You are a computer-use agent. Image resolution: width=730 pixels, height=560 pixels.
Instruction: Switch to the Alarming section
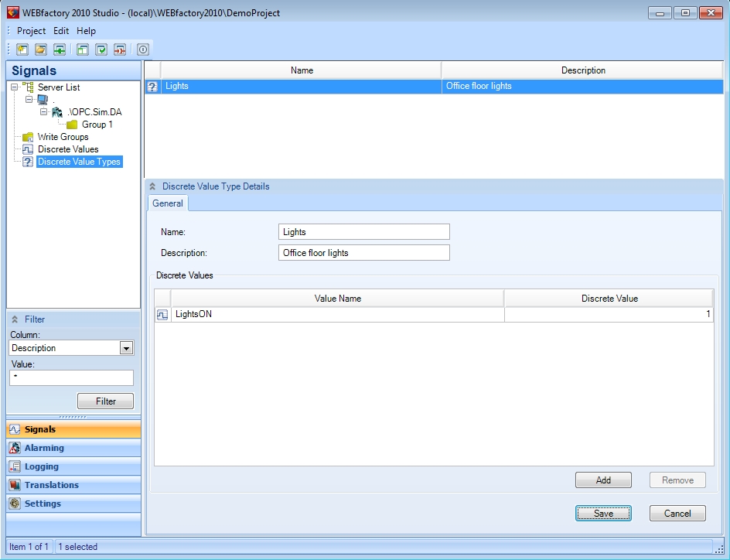point(44,448)
